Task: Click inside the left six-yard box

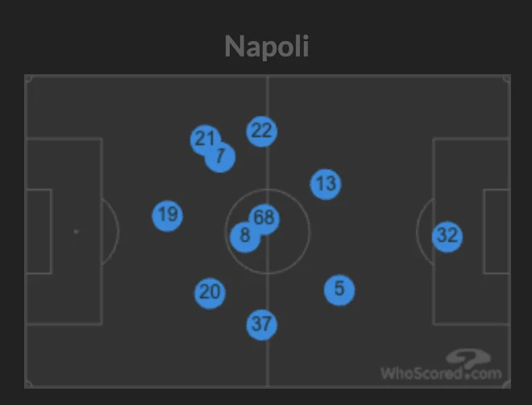Action: (39, 232)
